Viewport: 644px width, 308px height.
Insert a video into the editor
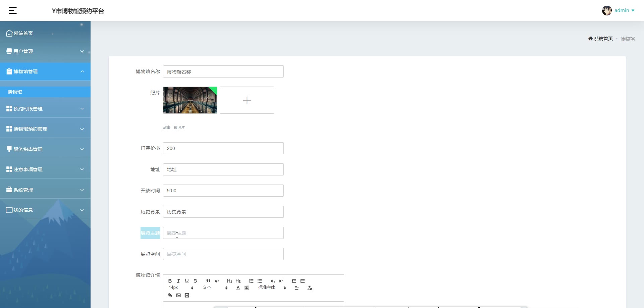187,295
